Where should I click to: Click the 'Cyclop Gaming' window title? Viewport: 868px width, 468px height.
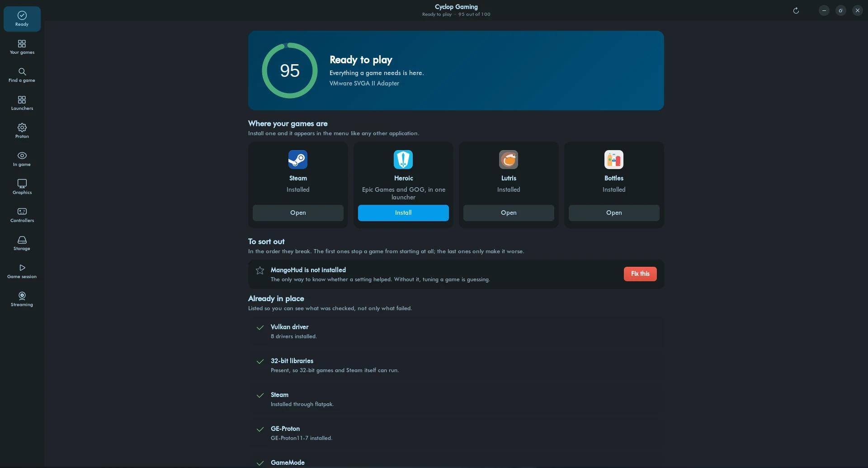click(x=456, y=7)
